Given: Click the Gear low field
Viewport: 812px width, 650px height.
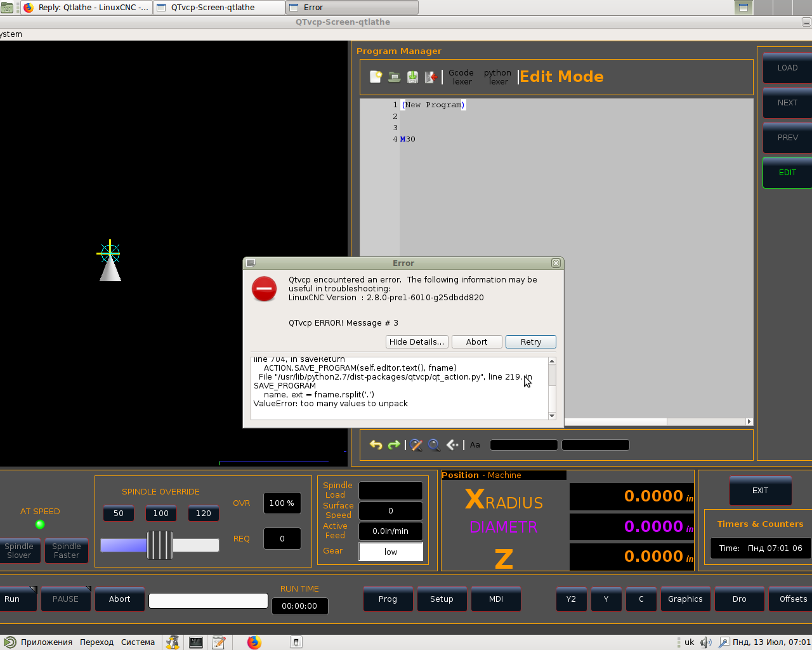Looking at the screenshot, I should (x=391, y=552).
